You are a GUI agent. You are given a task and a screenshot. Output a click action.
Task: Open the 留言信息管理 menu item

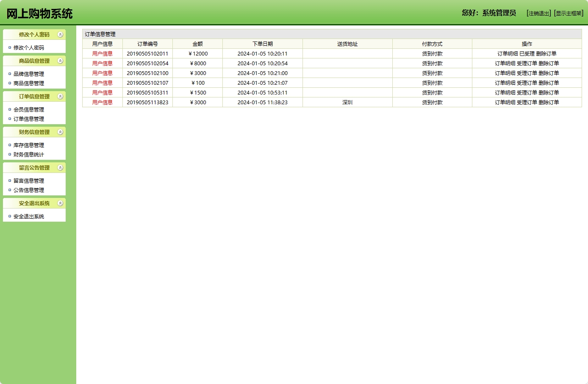(29, 181)
